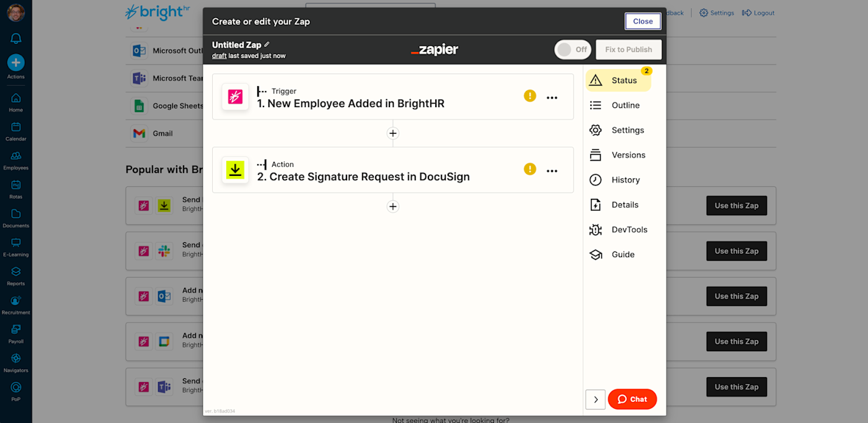This screenshot has height=423, width=868.
Task: Open Employees in sidebar
Action: [15, 160]
